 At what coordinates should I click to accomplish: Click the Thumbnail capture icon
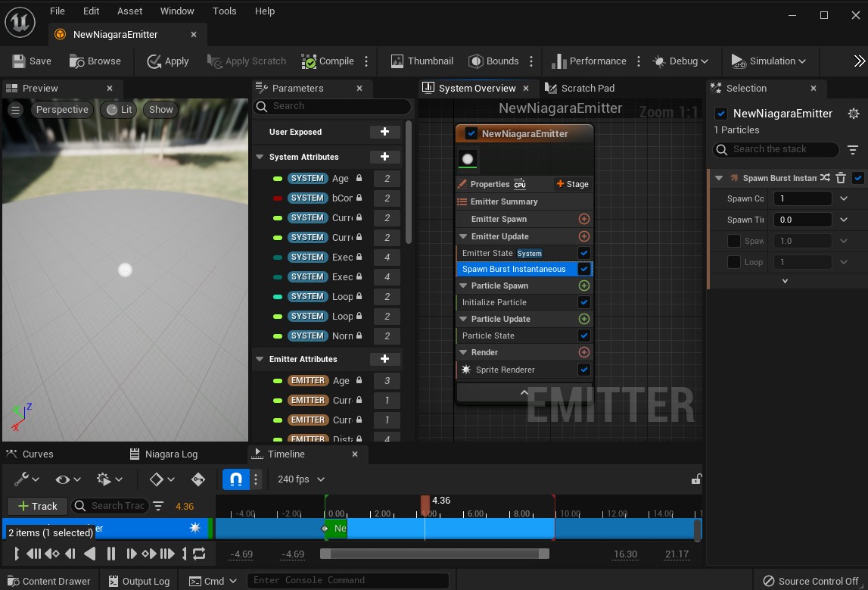tap(397, 61)
